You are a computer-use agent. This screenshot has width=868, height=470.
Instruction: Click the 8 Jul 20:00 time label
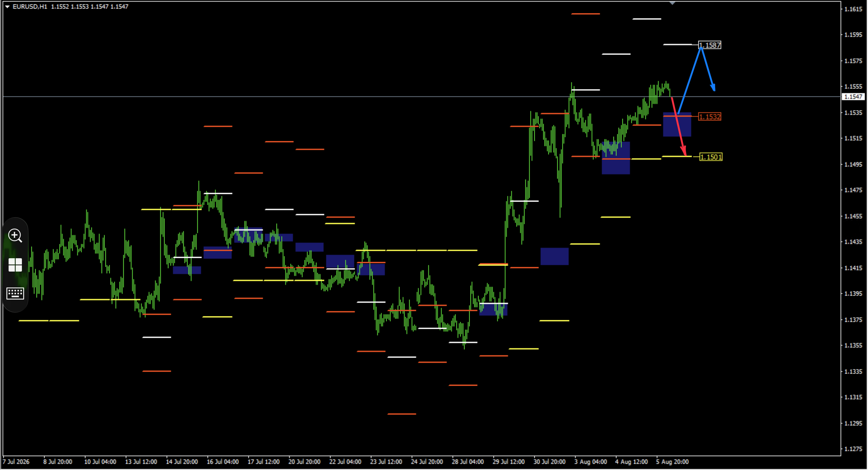[58, 461]
